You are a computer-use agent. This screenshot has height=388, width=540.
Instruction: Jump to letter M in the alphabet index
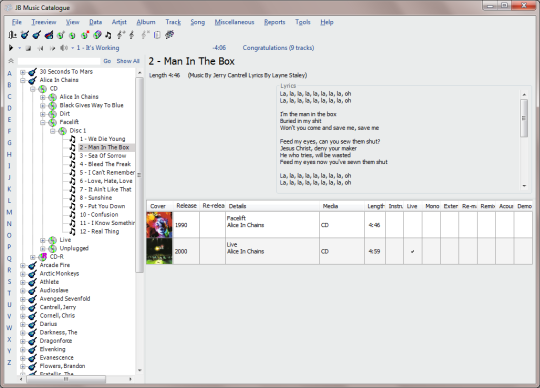click(x=10, y=212)
